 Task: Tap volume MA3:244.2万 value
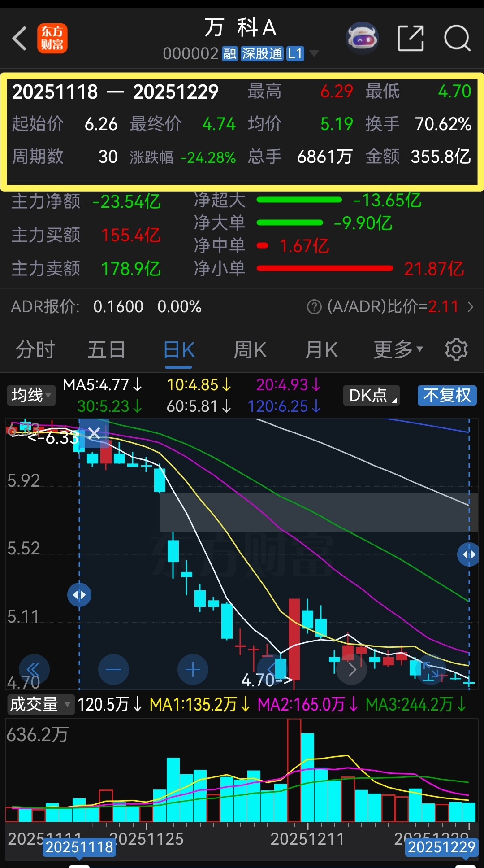point(416,704)
